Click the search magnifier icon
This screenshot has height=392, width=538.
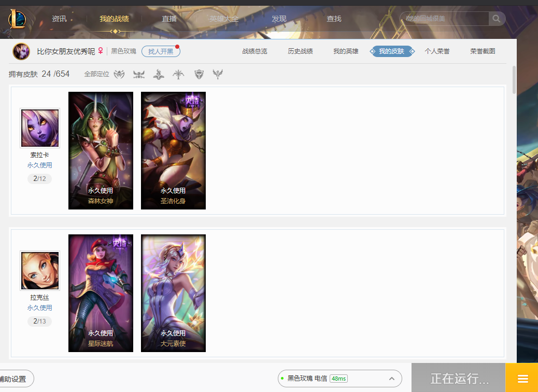496,19
